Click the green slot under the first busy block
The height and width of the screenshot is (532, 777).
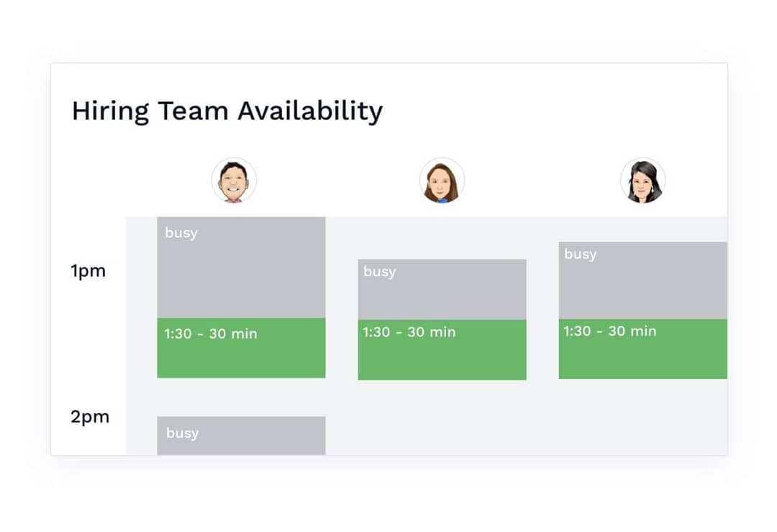coord(241,349)
